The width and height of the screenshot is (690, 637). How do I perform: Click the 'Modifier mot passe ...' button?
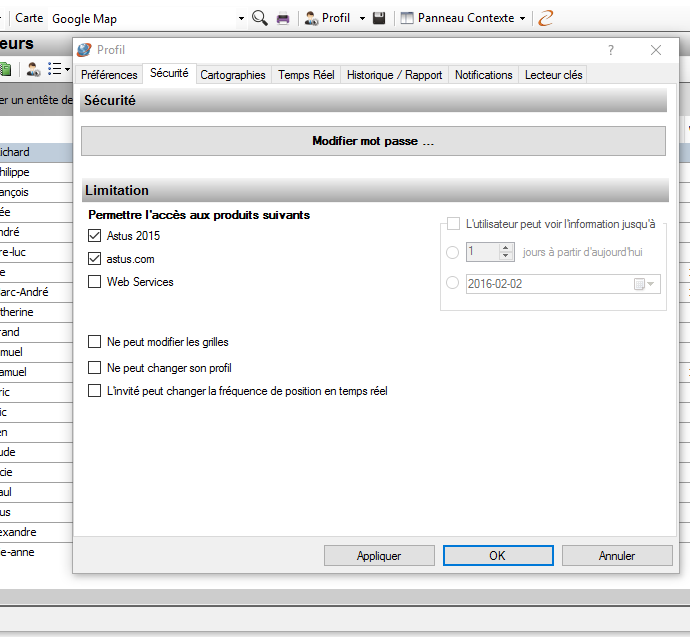(x=373, y=141)
